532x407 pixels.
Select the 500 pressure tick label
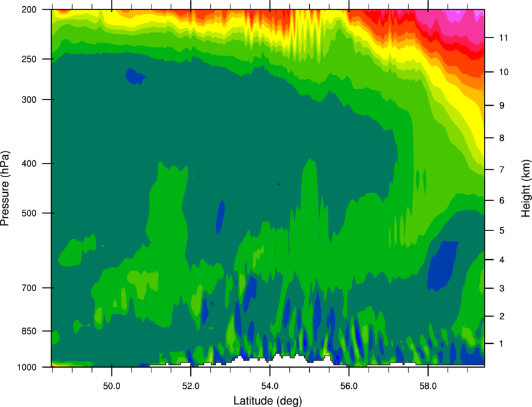point(29,213)
